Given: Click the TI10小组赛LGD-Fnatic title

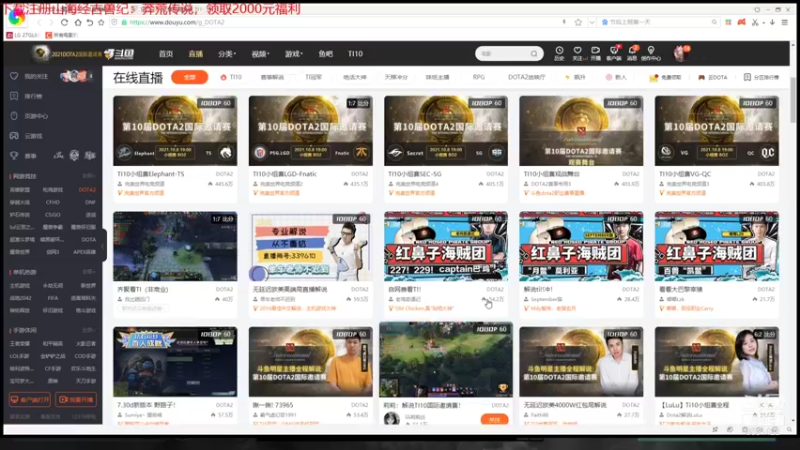Looking at the screenshot, I should click(x=285, y=174).
